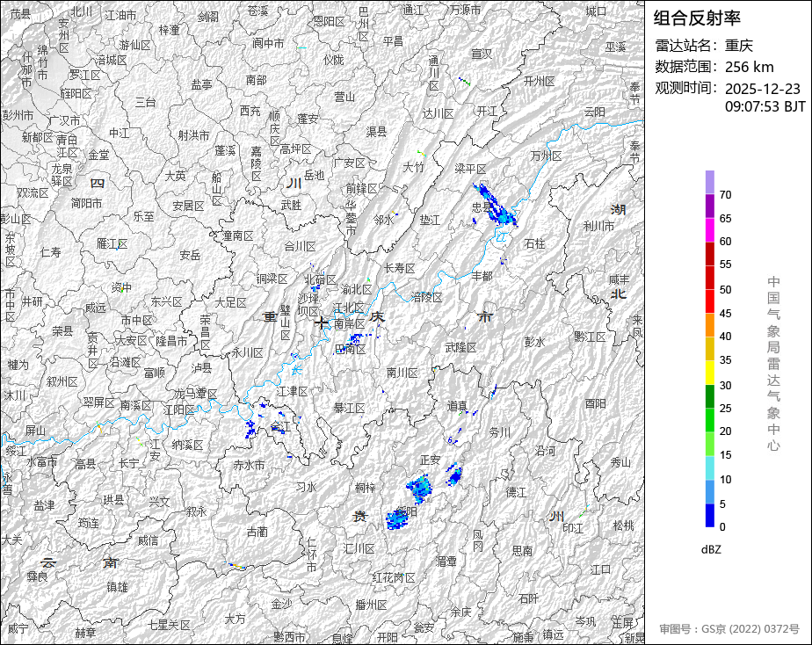Click the 巴南区 map label
The height and width of the screenshot is (645, 812).
(x=350, y=350)
